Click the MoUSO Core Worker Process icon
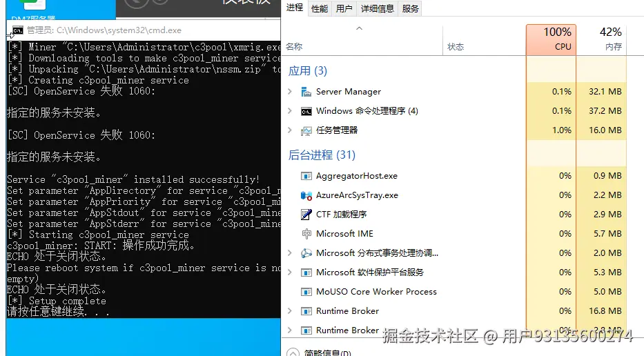 (306, 292)
